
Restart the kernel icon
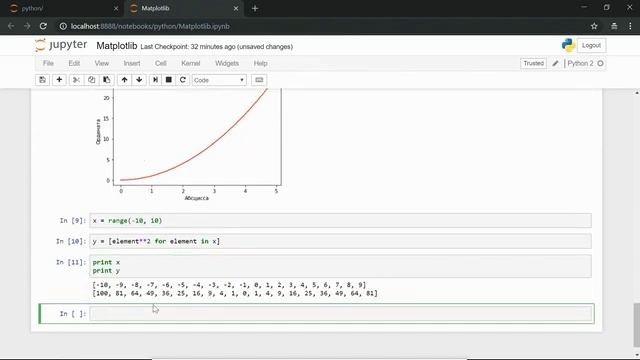[183, 80]
